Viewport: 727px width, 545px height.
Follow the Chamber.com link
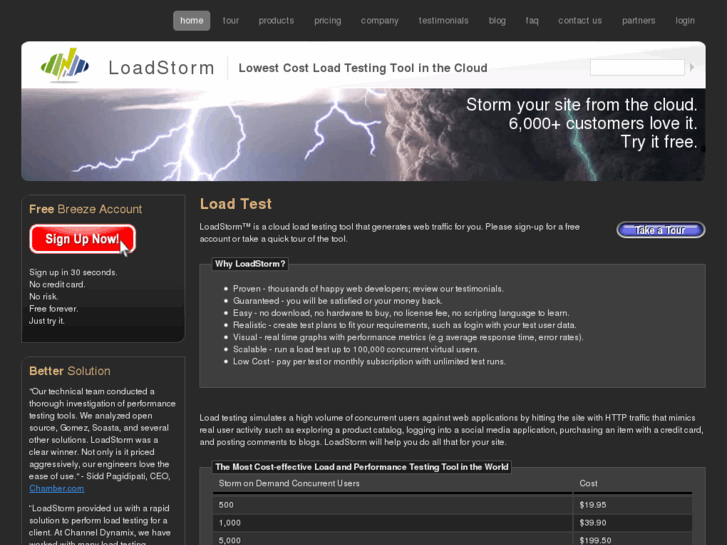[57, 488]
